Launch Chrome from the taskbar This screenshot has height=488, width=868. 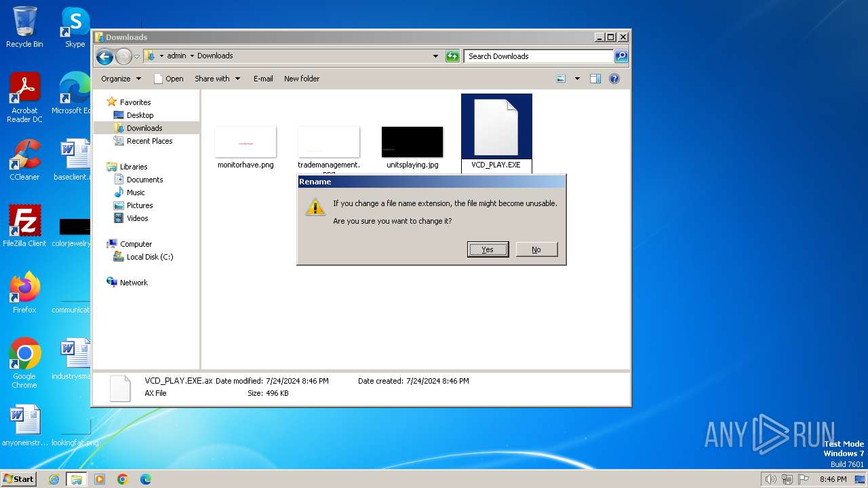coord(123,479)
